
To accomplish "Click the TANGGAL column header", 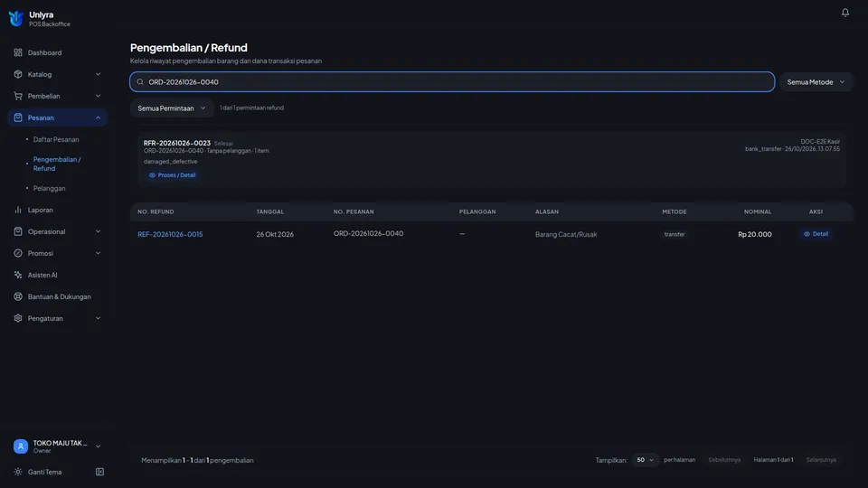I will tap(270, 211).
